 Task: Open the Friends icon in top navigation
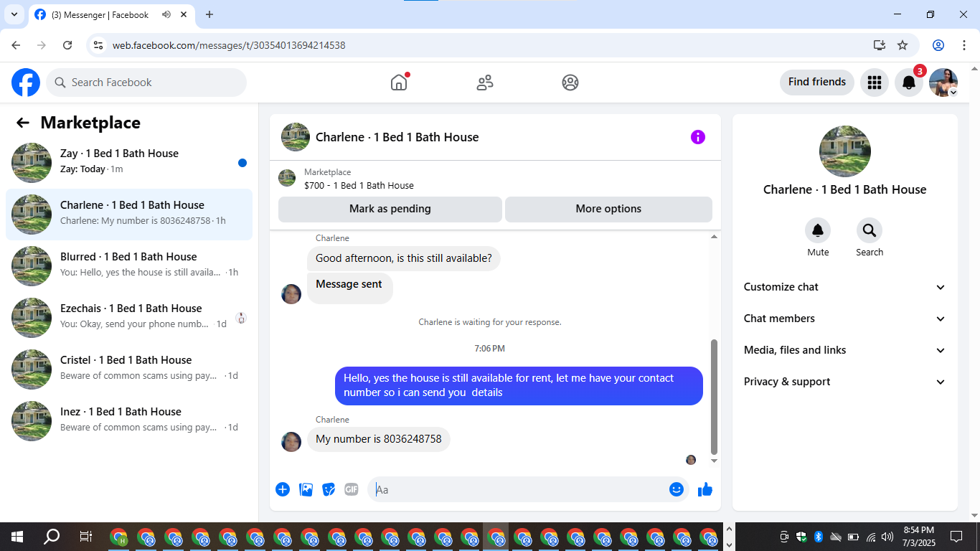485,83
